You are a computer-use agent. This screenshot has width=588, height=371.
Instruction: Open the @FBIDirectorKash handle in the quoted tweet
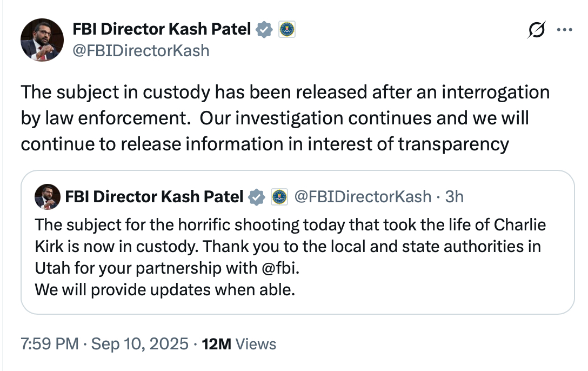(362, 196)
